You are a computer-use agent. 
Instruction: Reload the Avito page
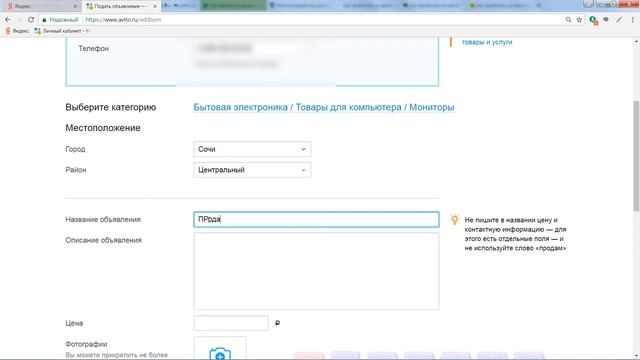click(31, 20)
